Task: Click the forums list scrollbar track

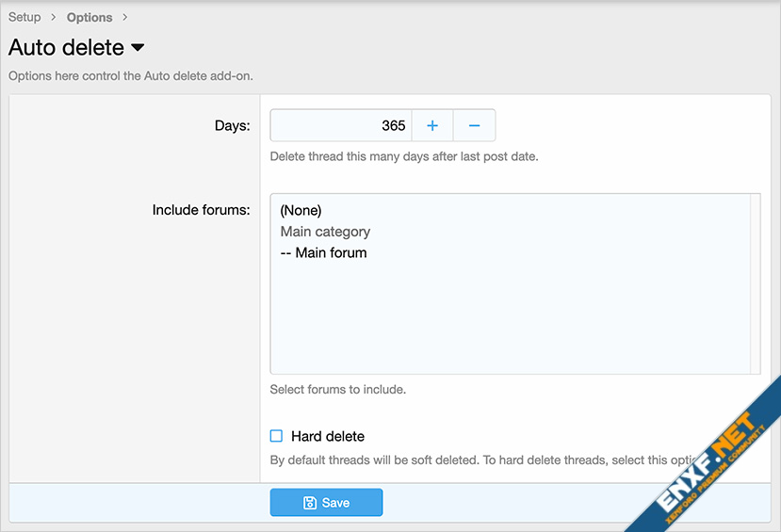Action: (756, 284)
